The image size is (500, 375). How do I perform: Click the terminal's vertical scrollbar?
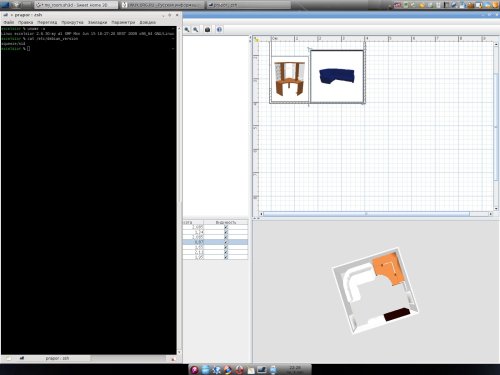point(179,190)
